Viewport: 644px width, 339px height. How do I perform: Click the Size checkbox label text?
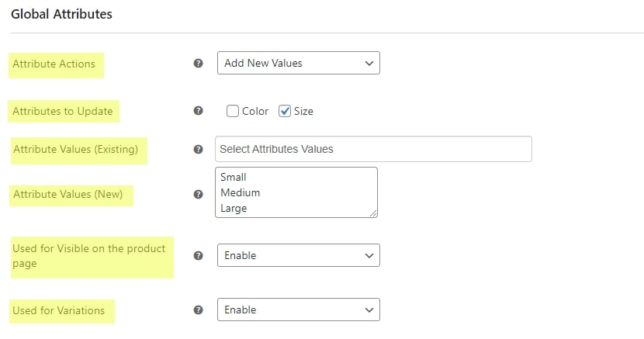point(303,111)
